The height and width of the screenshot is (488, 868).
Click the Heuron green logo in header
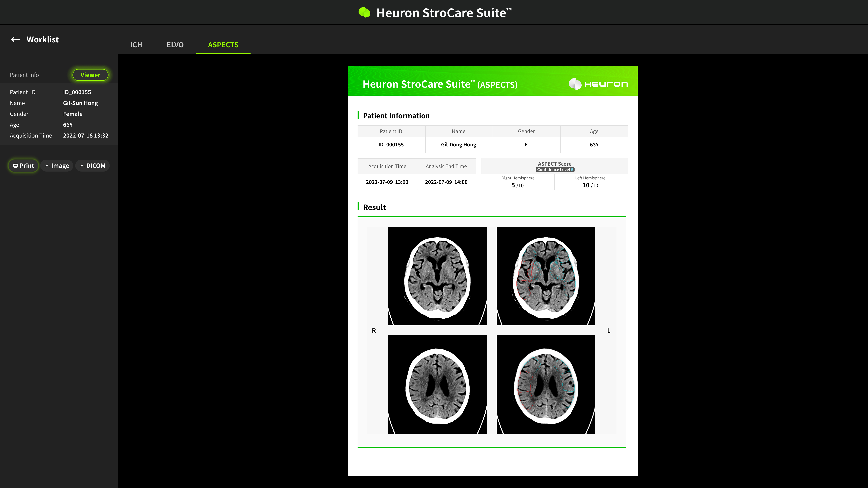pos(364,12)
